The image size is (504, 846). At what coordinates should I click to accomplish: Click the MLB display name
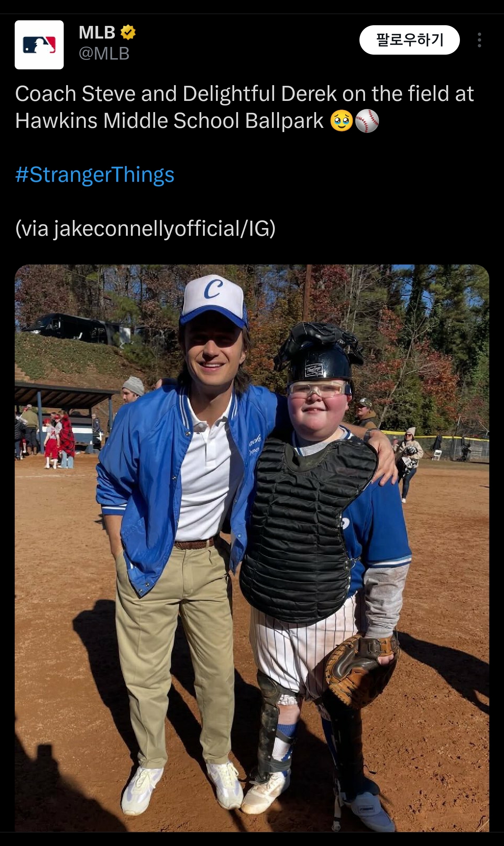click(97, 33)
